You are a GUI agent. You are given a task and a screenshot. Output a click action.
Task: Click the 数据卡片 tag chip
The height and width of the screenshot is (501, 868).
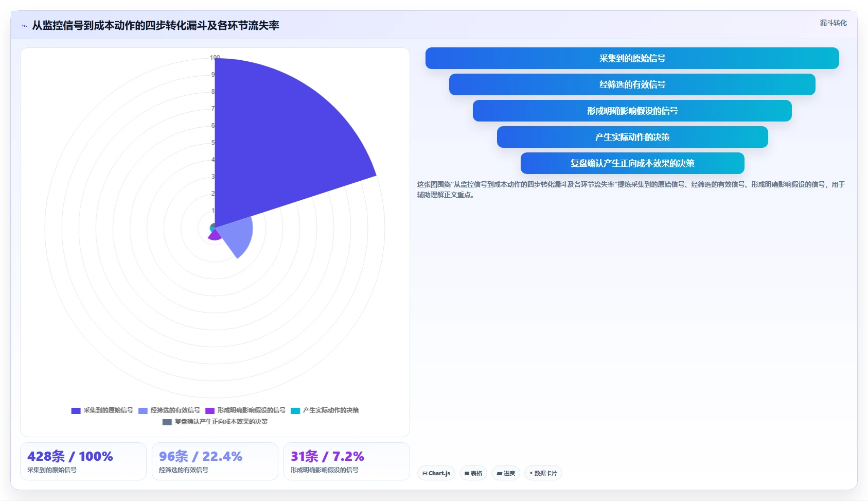point(543,473)
